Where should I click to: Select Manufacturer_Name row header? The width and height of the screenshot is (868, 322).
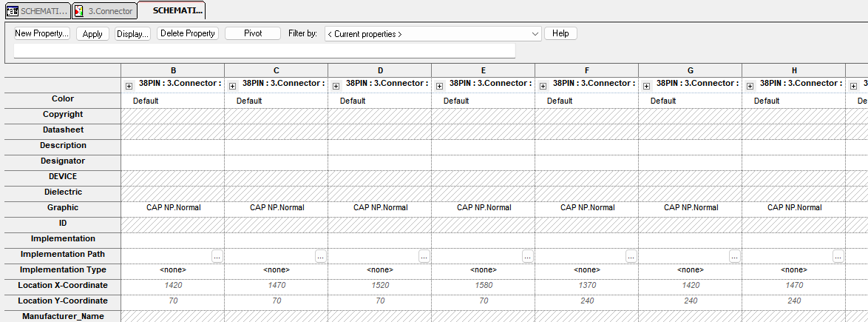pyautogui.click(x=63, y=317)
